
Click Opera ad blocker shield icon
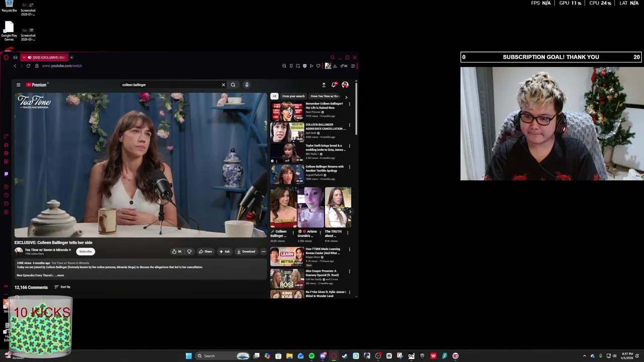pyautogui.click(x=304, y=66)
